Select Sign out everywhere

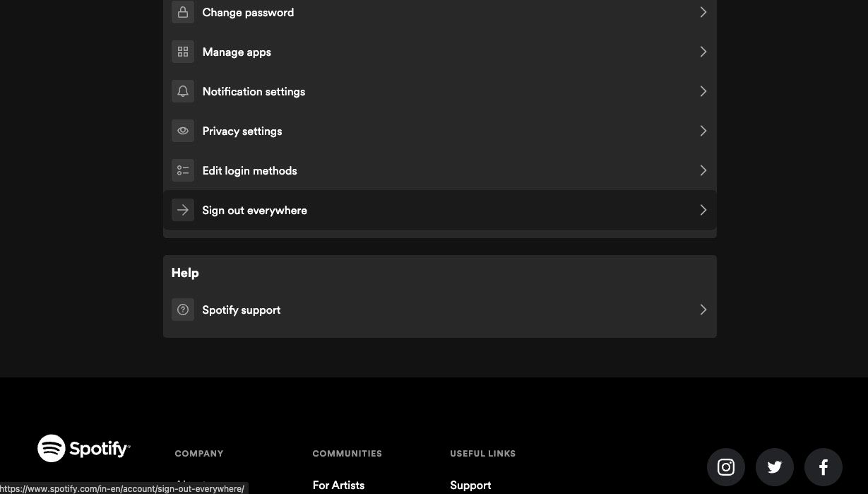(254, 210)
